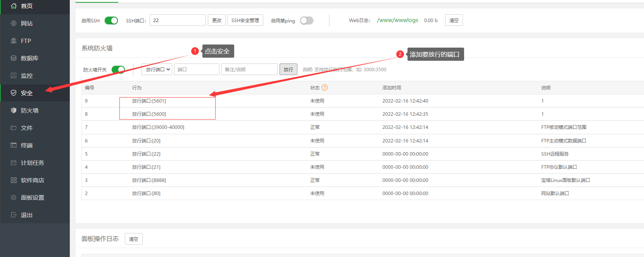644x257 pixels.
Task: Open the FTP sidebar icon
Action: (x=14, y=41)
